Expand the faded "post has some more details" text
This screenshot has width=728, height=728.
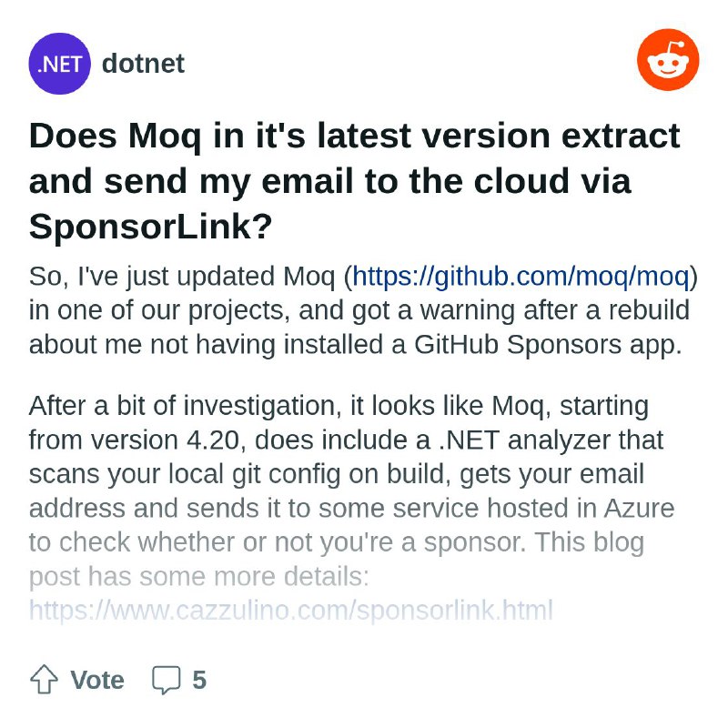click(x=198, y=576)
